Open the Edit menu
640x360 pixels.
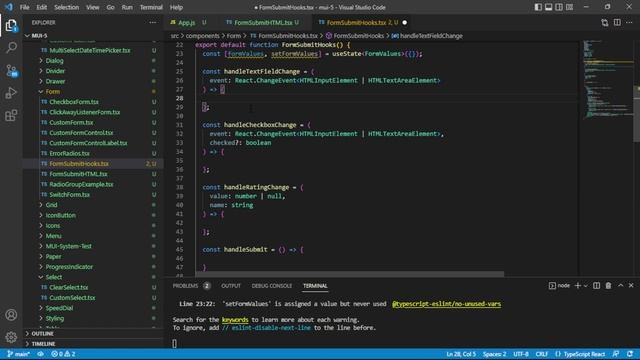pos(41,7)
